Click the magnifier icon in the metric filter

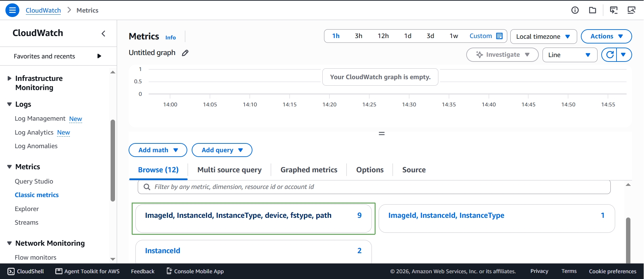147,187
